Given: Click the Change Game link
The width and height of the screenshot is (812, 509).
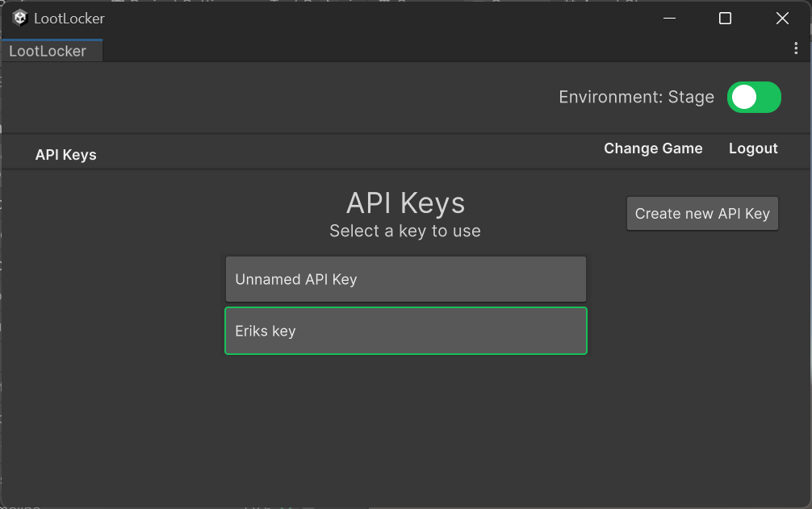Looking at the screenshot, I should click(x=653, y=148).
